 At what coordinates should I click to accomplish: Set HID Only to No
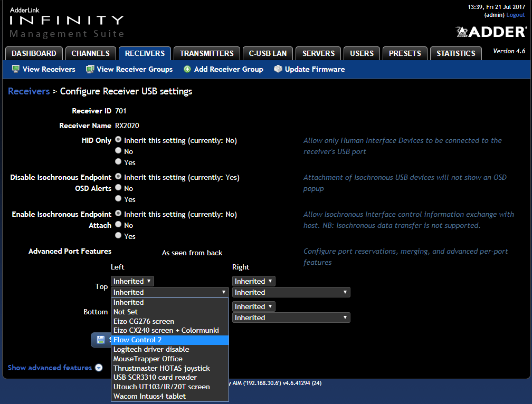click(118, 150)
